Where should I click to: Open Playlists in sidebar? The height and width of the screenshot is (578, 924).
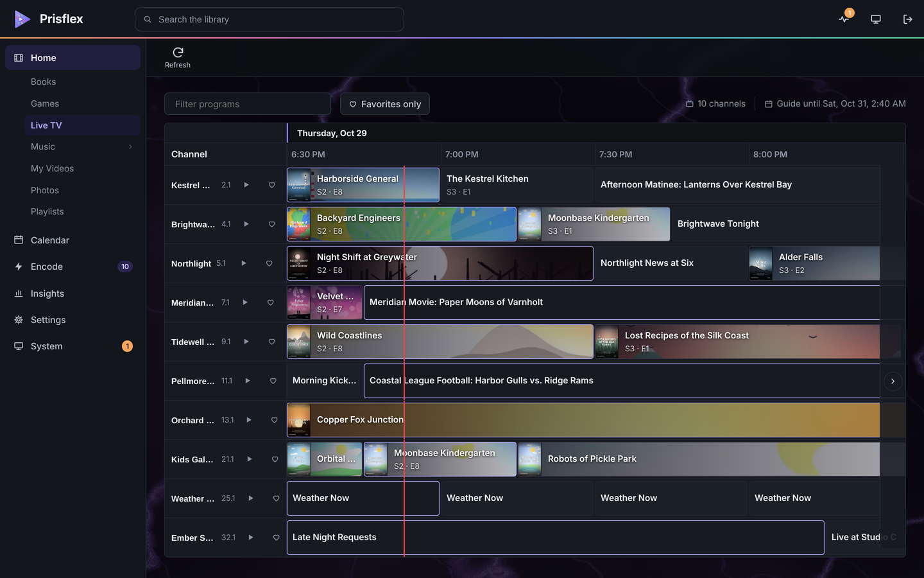[82, 212]
